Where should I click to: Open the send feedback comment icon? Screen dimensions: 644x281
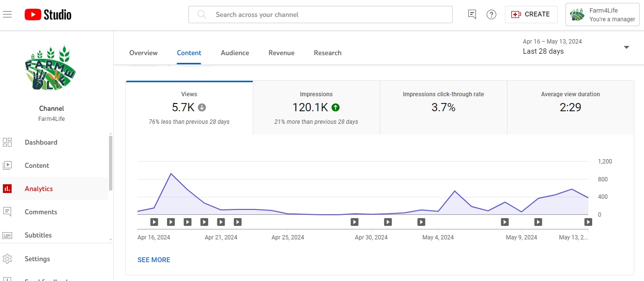tap(472, 15)
